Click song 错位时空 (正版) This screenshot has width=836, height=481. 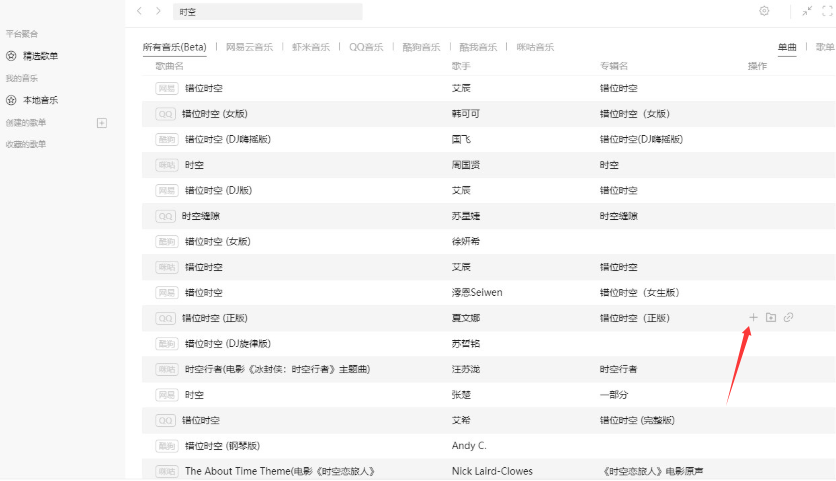pyautogui.click(x=214, y=318)
